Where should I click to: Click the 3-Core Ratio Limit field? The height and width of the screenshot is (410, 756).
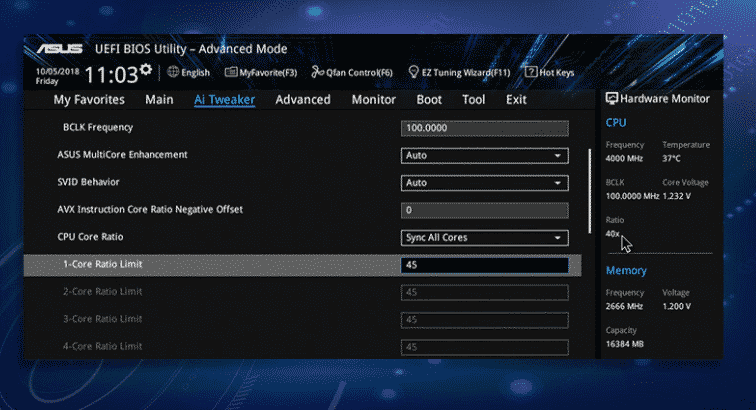click(485, 320)
